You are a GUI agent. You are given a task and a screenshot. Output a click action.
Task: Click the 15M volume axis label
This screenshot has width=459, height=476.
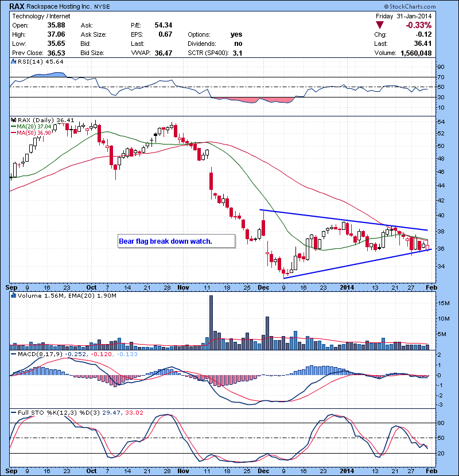(444, 303)
